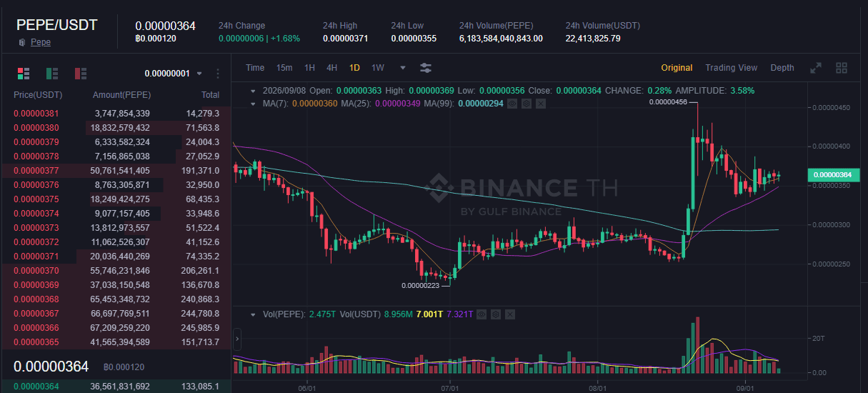
Task: Switch to Trading View chart
Action: pos(731,68)
